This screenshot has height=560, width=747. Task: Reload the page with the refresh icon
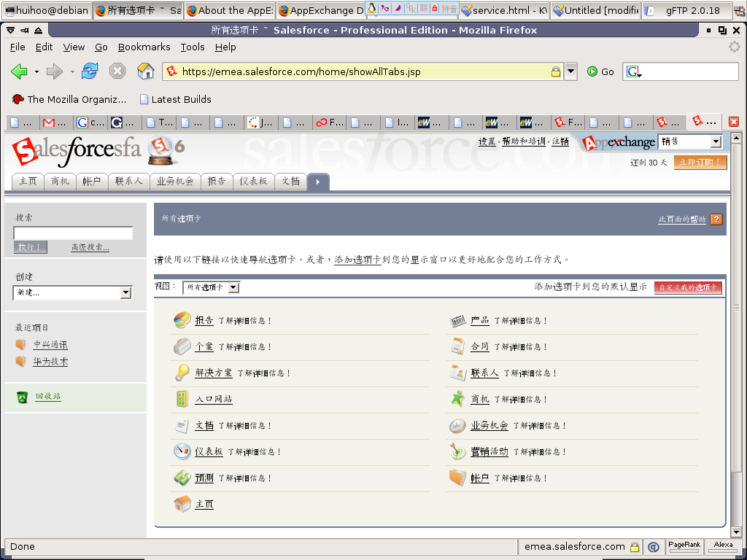pyautogui.click(x=90, y=71)
